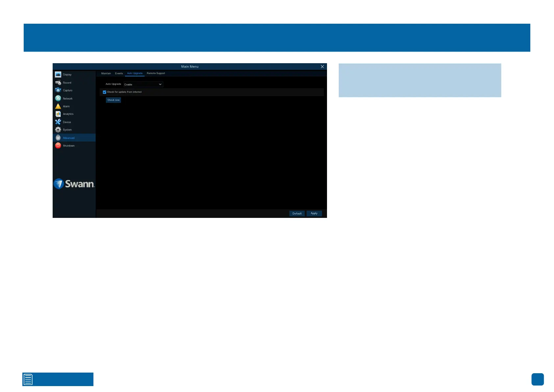Open the Remote Support tab
The image size is (554, 392).
[156, 73]
